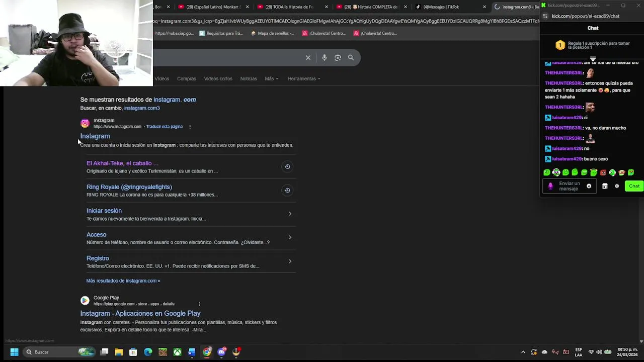
Task: Open the clock and date in the taskbar
Action: click(627, 352)
